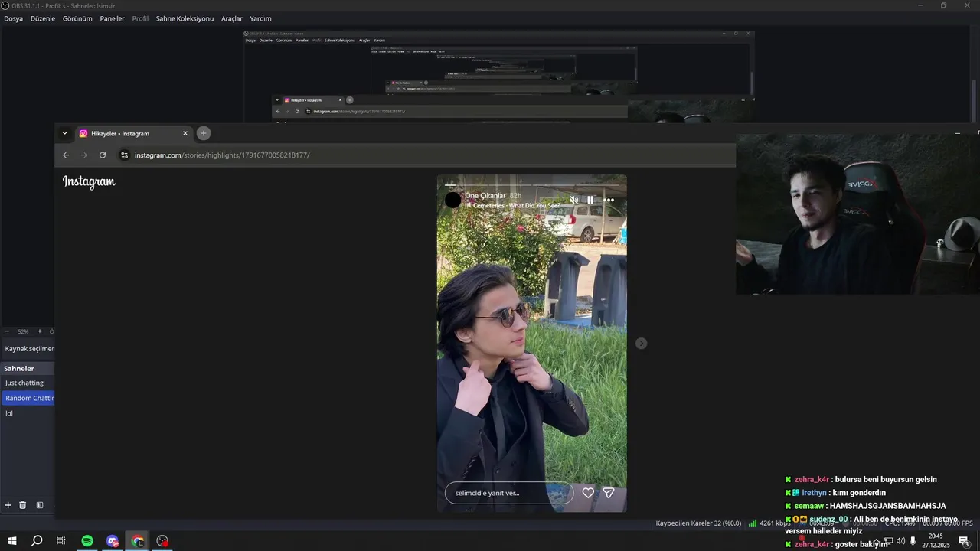Open Windows search from the taskbar
This screenshot has height=551, width=980.
point(37,541)
